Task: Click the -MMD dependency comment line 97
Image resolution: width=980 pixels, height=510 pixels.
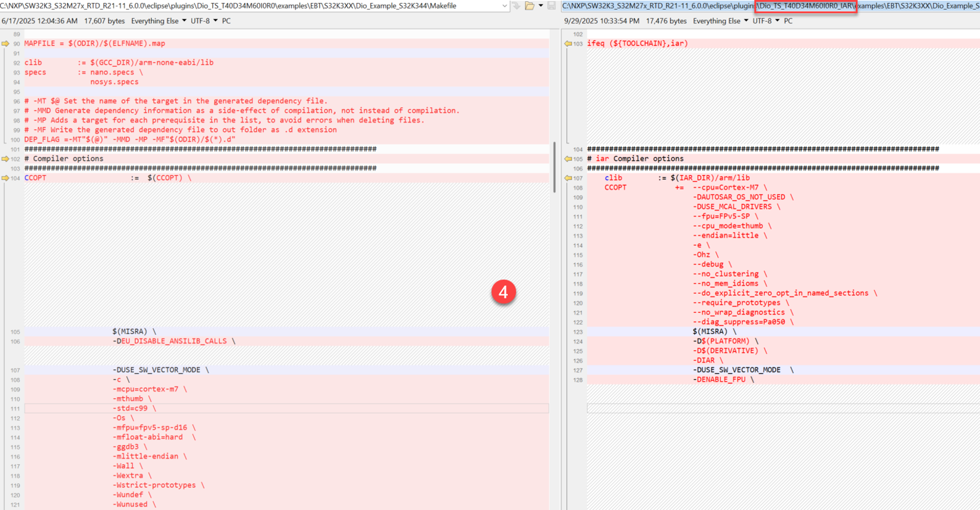Action: (x=242, y=111)
